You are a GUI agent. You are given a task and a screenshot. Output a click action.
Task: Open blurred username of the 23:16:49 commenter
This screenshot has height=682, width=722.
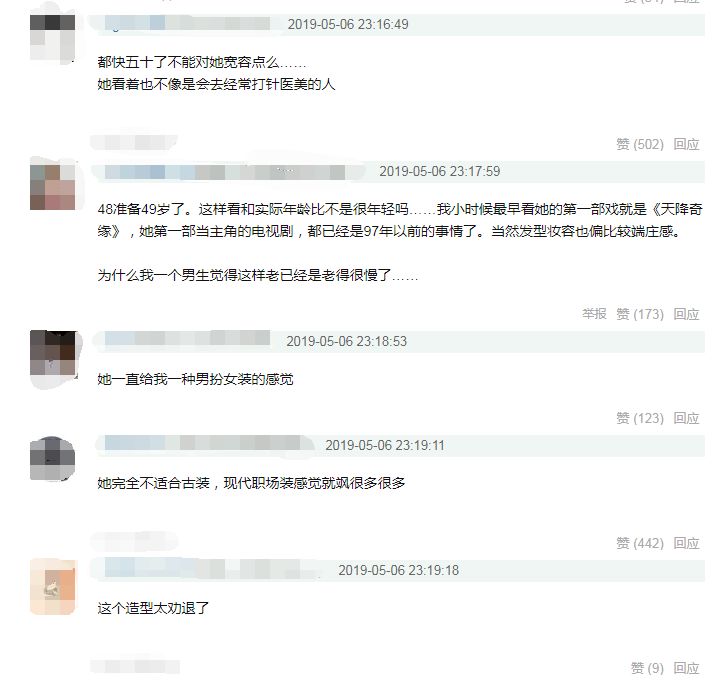(187, 23)
